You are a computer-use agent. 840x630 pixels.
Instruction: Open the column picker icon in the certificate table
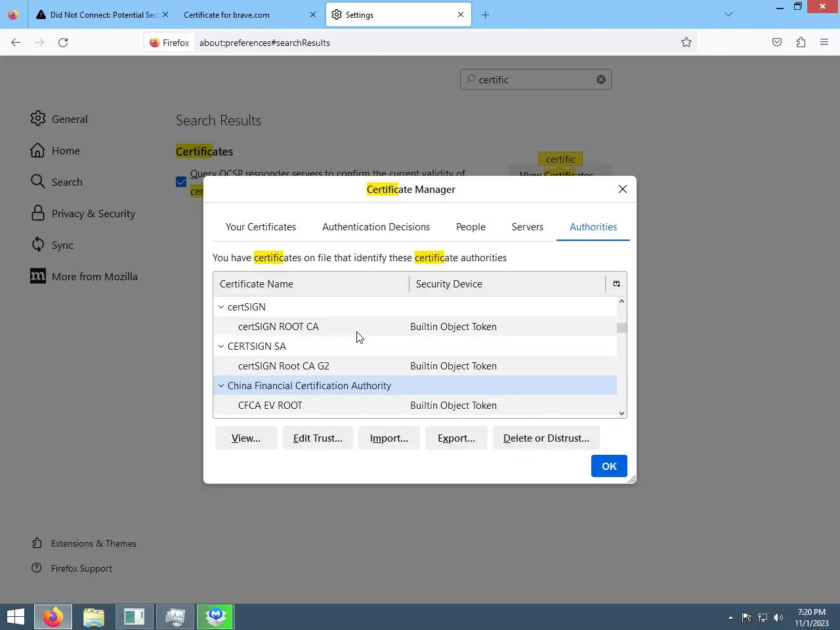click(617, 283)
